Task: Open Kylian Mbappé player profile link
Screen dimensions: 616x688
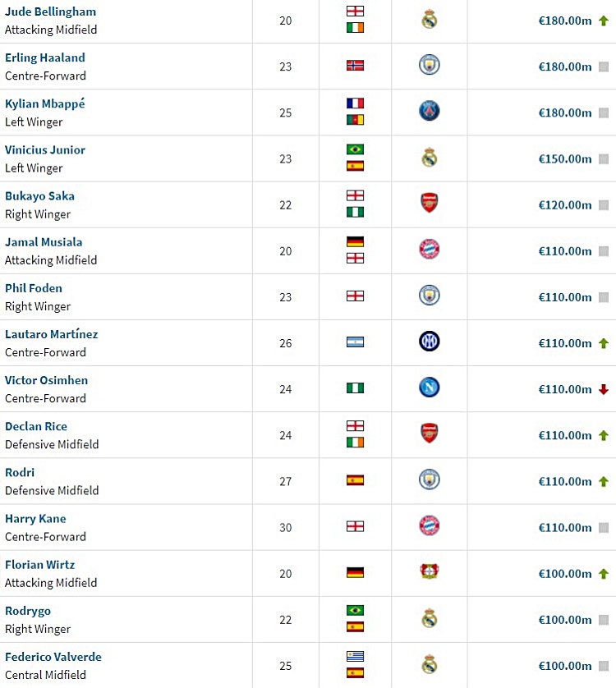Action: click(45, 104)
